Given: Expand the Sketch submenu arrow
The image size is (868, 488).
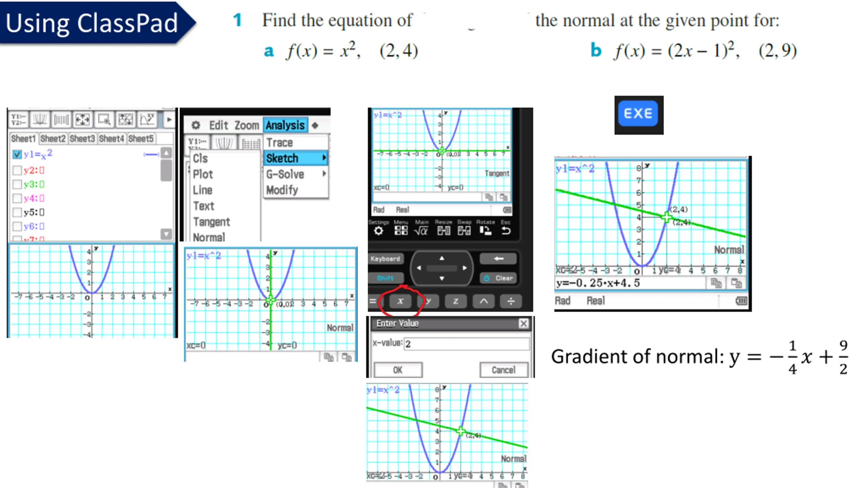Looking at the screenshot, I should tap(324, 158).
